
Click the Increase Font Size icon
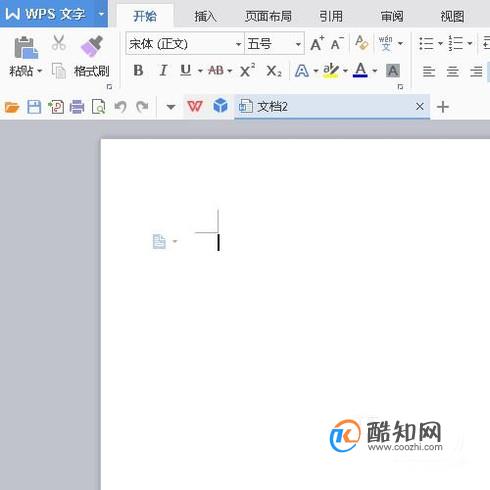point(317,43)
